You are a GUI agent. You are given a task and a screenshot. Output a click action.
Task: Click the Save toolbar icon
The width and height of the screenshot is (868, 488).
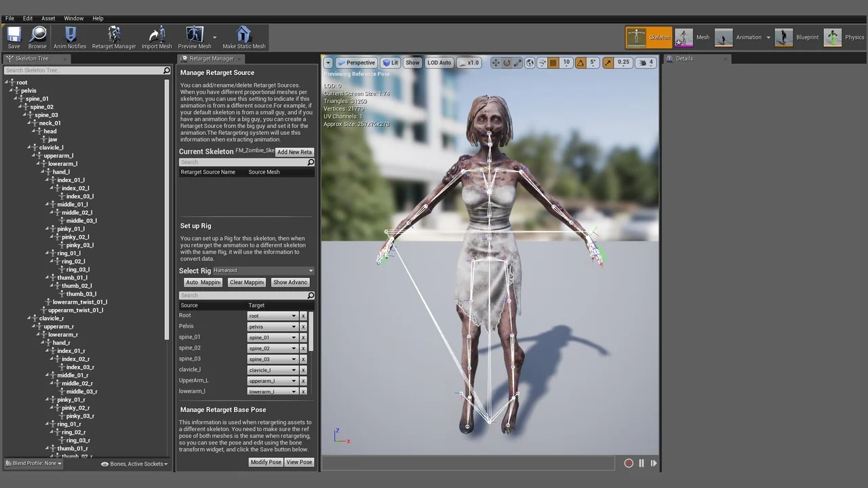[x=14, y=37]
